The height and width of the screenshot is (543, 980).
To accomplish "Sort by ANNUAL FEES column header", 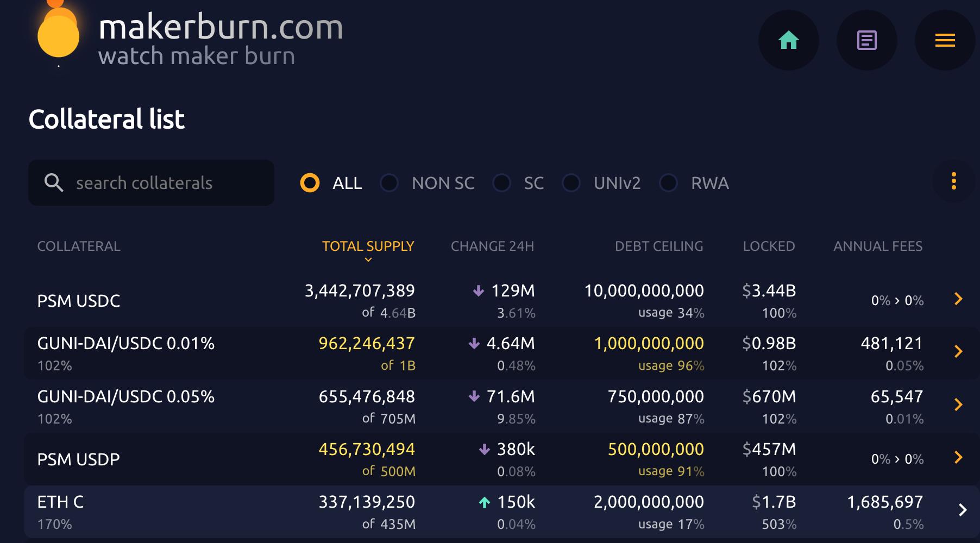I will (x=878, y=247).
